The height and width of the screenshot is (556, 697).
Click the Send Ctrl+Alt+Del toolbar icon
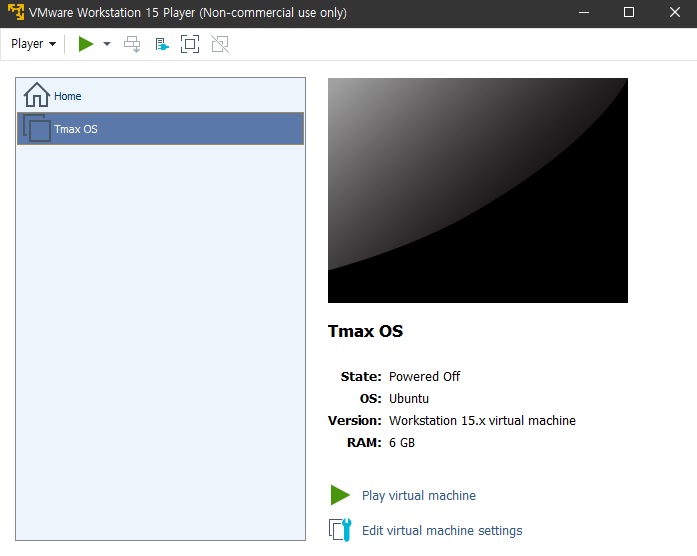(132, 44)
